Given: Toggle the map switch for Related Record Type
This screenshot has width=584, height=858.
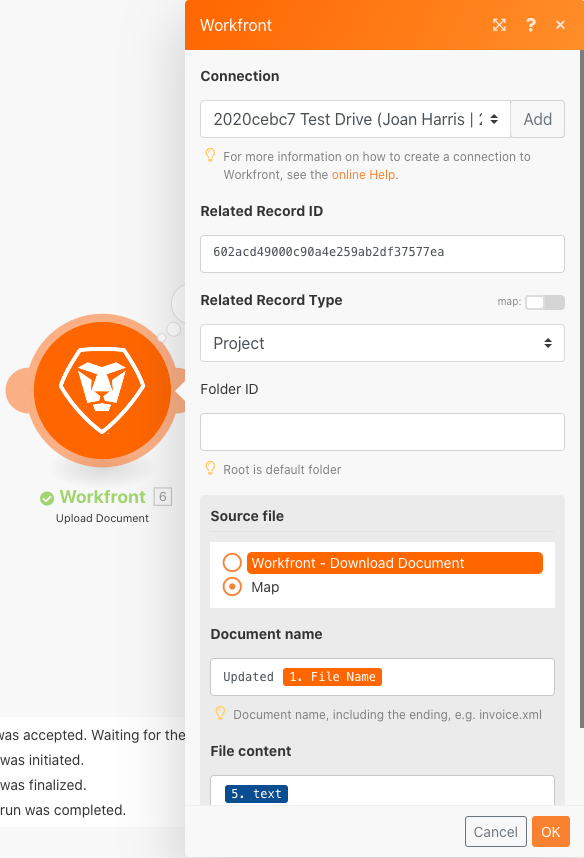Looking at the screenshot, I should tap(545, 302).
